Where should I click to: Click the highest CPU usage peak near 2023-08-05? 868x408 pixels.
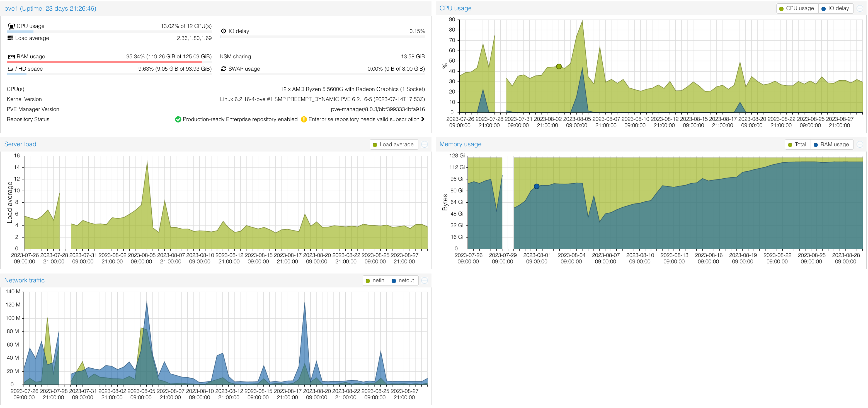[x=582, y=21]
